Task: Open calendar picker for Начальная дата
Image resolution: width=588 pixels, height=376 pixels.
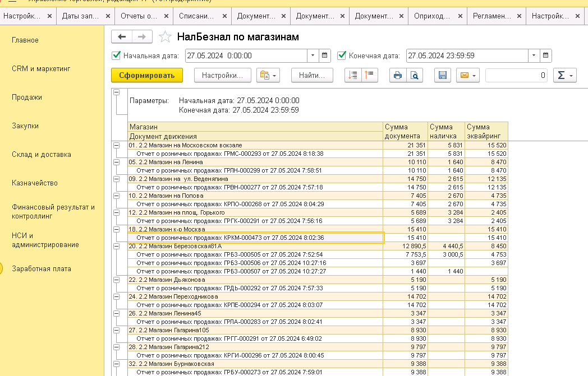Action: (325, 55)
